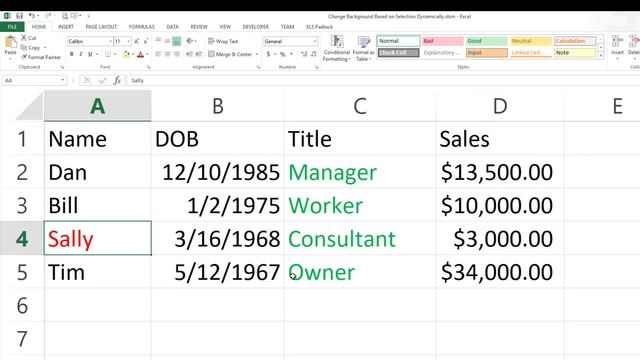640x360 pixels.
Task: Open the DEVELOPER ribbon tab
Action: (256, 27)
